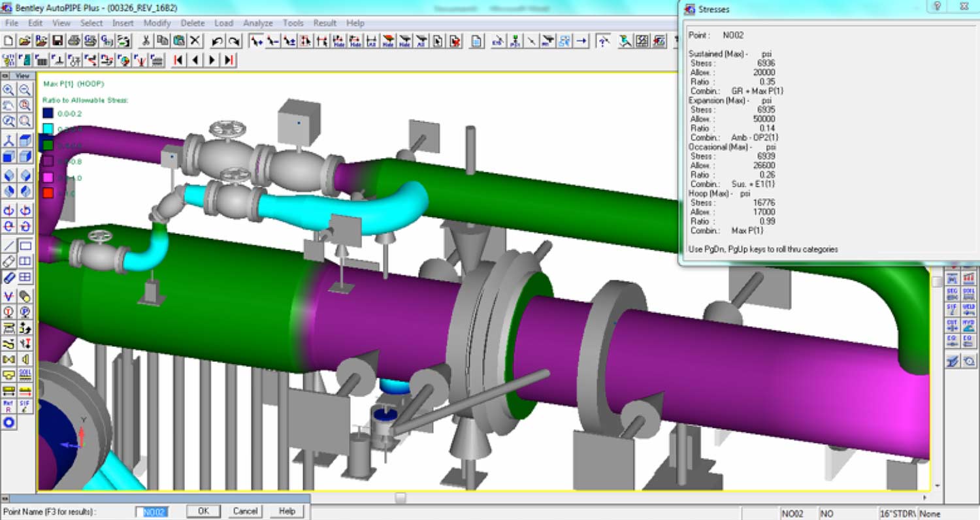Select the Zoom In tool
Image resolution: width=980 pixels, height=520 pixels.
(x=8, y=89)
